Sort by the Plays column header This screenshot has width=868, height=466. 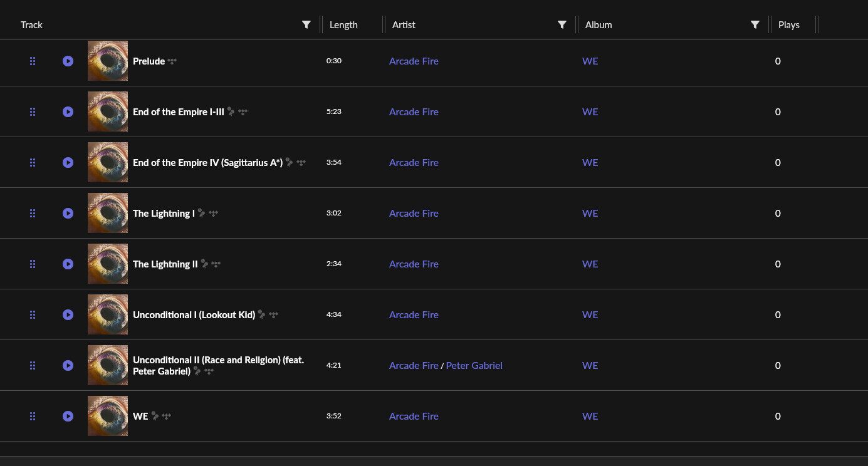pos(788,25)
